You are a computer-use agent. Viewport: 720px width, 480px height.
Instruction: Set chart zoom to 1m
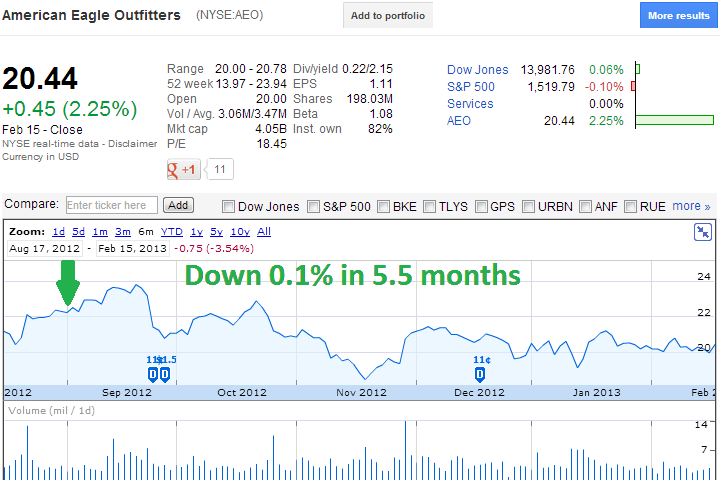pyautogui.click(x=100, y=232)
